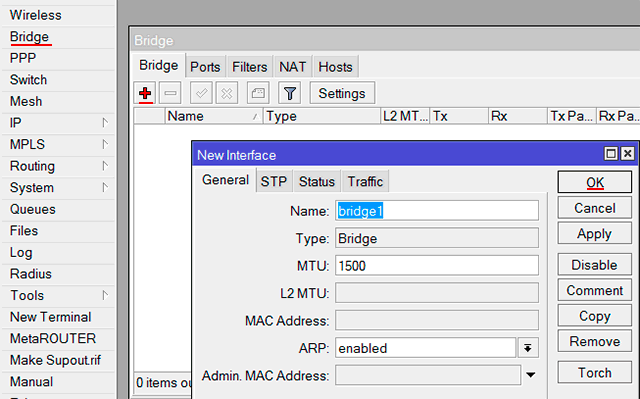Select the Bridge tab in Bridge window

pos(159,65)
